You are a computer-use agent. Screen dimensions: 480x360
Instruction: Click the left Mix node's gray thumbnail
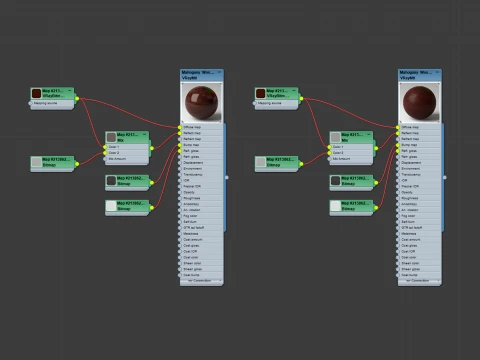[x=111, y=137]
